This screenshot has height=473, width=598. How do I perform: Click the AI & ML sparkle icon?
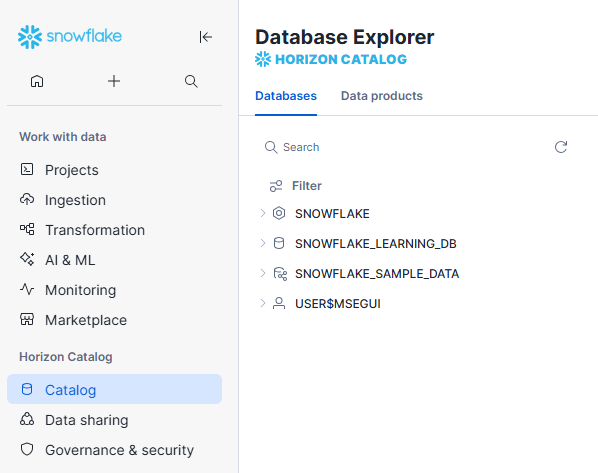point(27,259)
